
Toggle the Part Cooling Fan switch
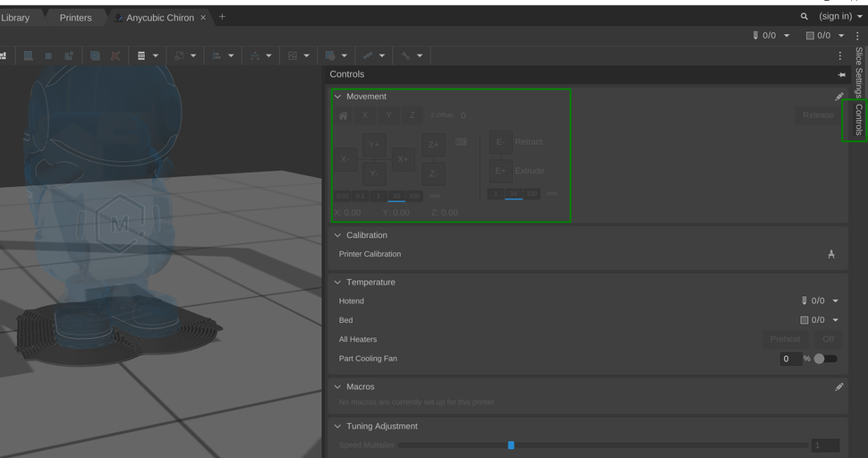pyautogui.click(x=825, y=359)
